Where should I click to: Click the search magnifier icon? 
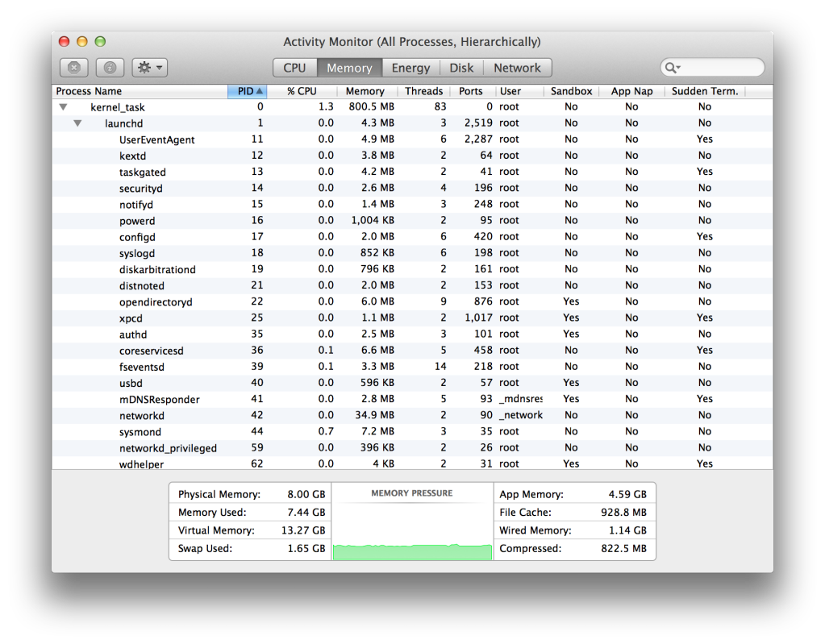(x=672, y=68)
